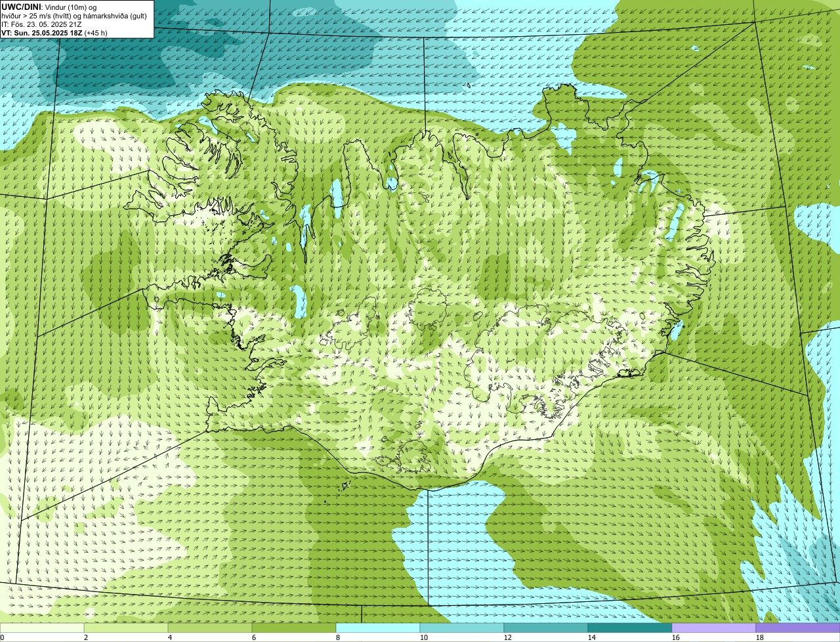The image size is (840, 642).
Task: Click the legend scale label "4"
Action: [170, 637]
